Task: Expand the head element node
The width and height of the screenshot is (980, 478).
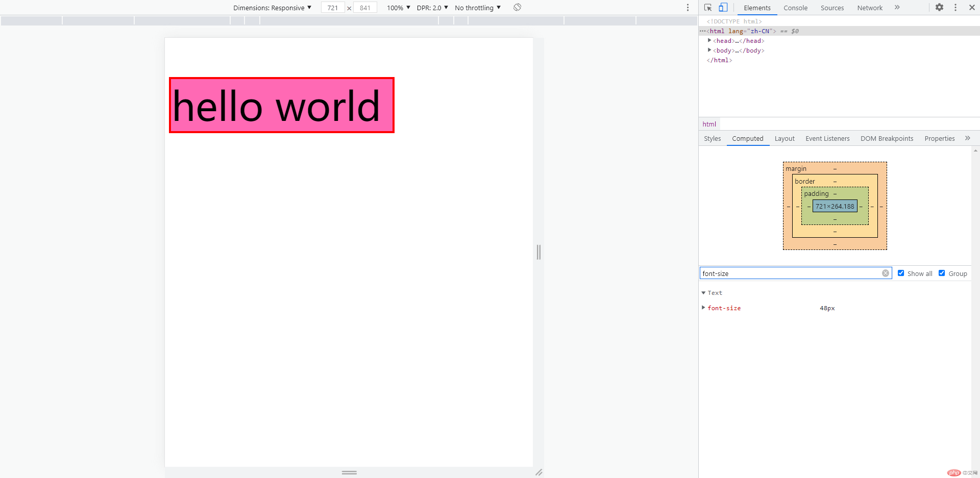Action: click(x=709, y=40)
